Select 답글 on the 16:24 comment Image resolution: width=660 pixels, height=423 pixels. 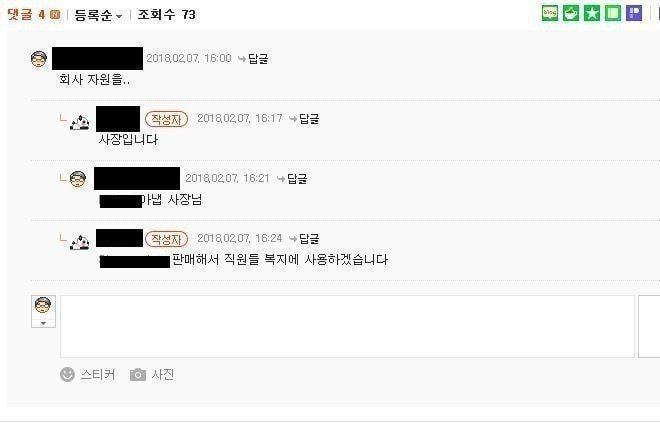tap(304, 239)
